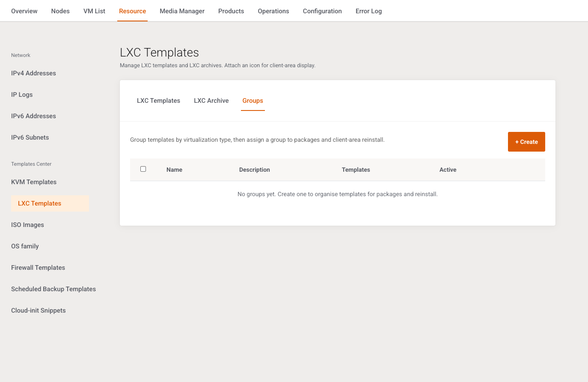Open Cloud-init Snippets in sidebar
The width and height of the screenshot is (588, 382).
click(39, 310)
